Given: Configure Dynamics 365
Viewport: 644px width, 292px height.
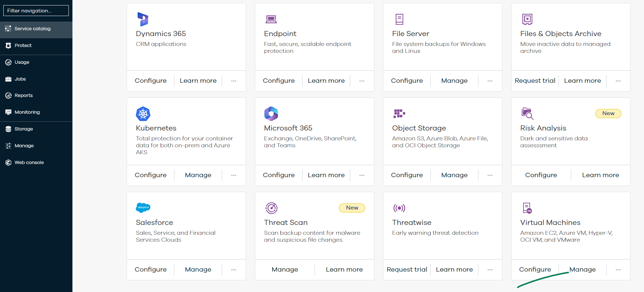Looking at the screenshot, I should (151, 81).
